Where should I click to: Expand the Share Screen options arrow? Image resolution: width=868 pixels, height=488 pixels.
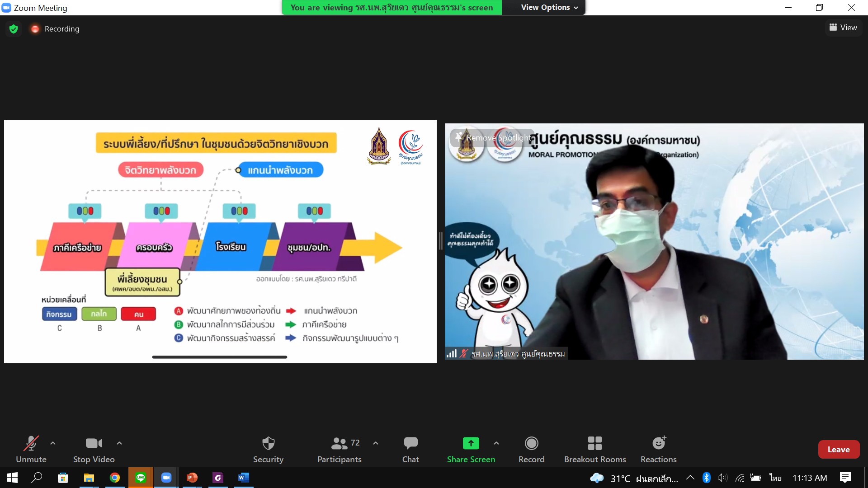tap(496, 443)
